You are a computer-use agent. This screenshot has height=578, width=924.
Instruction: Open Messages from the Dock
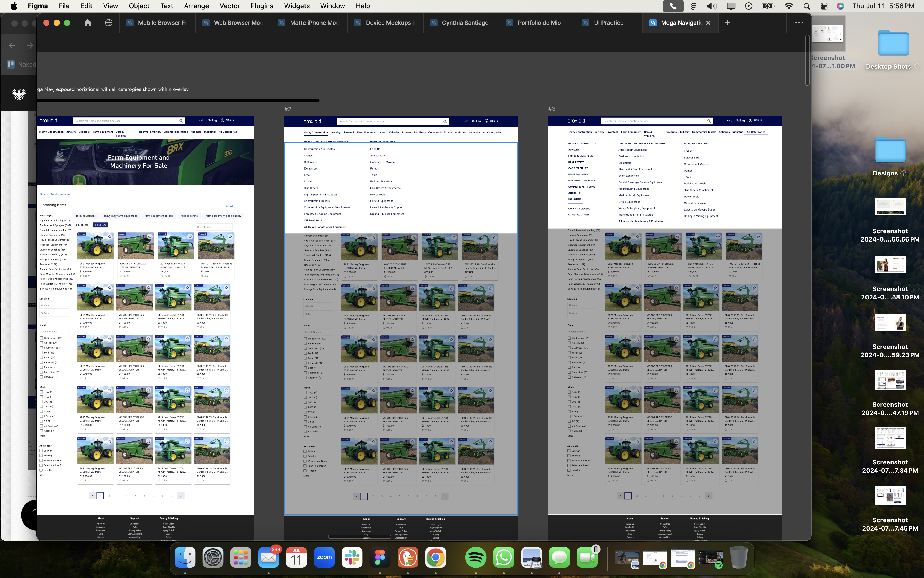click(559, 558)
